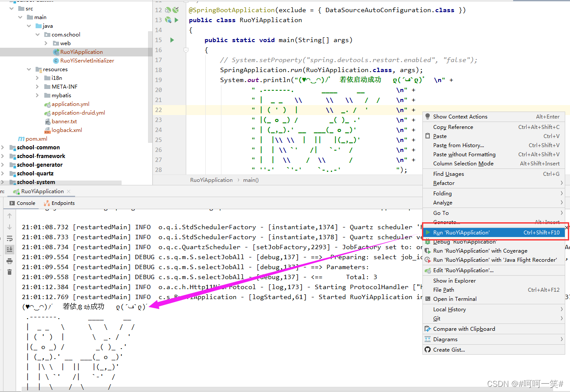570x392 pixels.
Task: Click the green run arrow on line 13
Action: point(176,20)
